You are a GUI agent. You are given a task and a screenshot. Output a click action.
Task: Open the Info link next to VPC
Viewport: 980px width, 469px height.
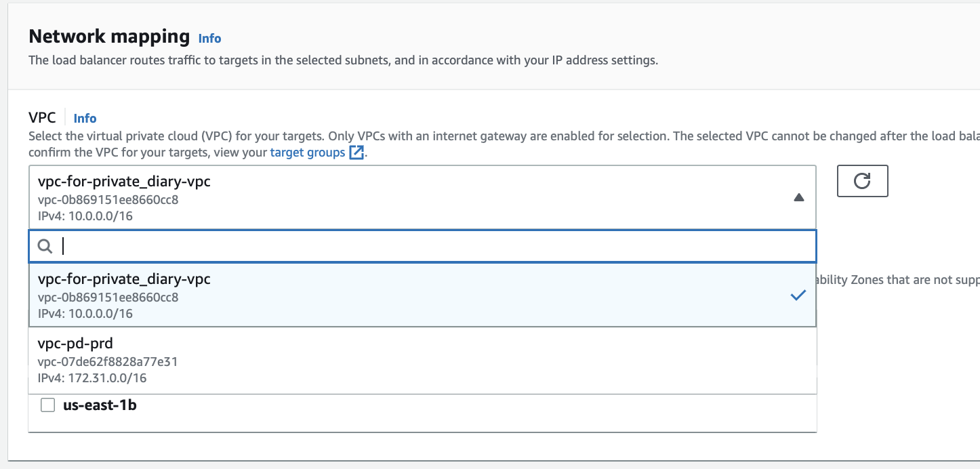(85, 118)
